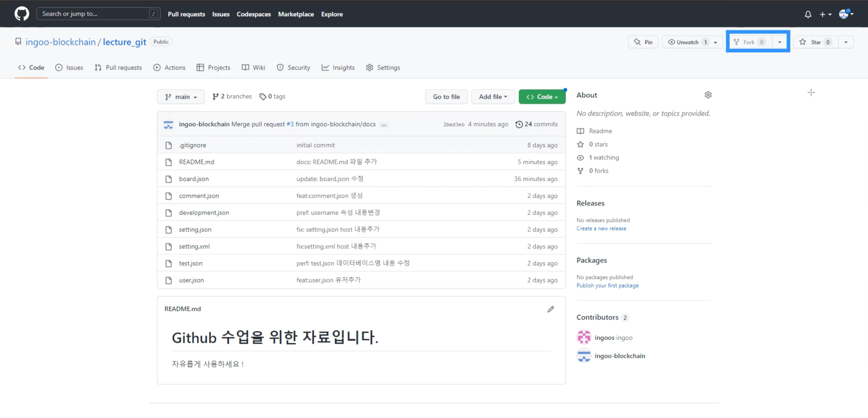The image size is (868, 418).
Task: Open the main branch dropdown
Action: [181, 97]
